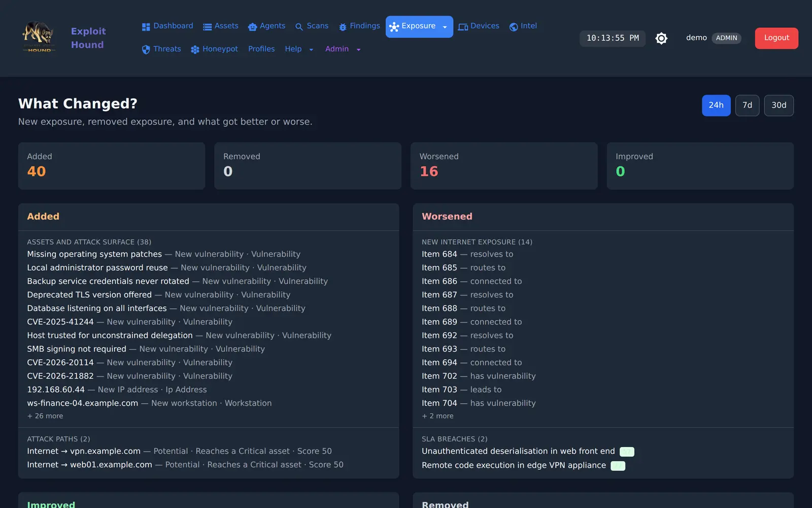Switch time range to 30d
This screenshot has height=508, width=812.
pos(779,105)
